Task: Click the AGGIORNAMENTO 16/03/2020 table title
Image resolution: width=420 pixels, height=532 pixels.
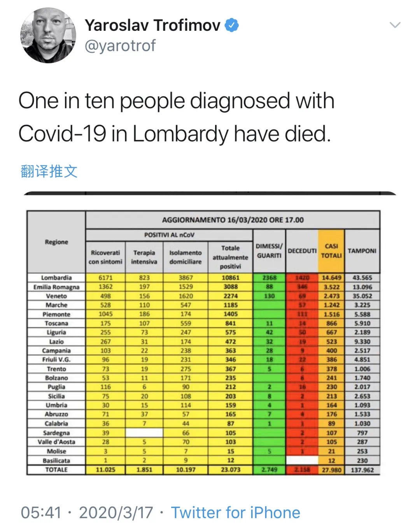Action: [x=233, y=220]
